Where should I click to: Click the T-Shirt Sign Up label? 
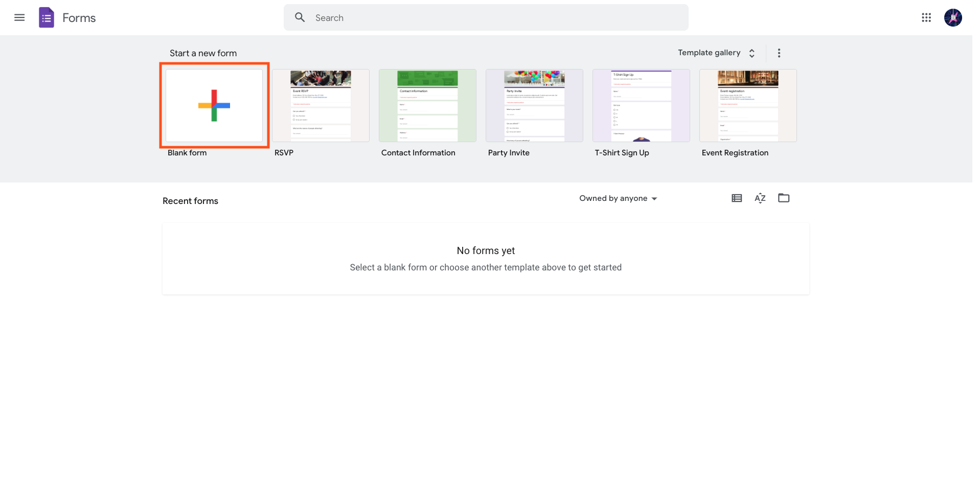[x=622, y=153]
